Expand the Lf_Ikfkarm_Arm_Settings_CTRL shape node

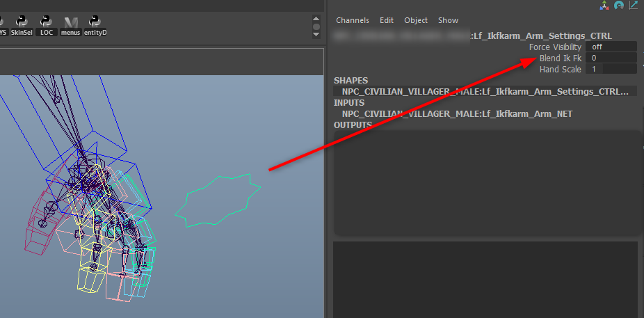click(x=485, y=91)
